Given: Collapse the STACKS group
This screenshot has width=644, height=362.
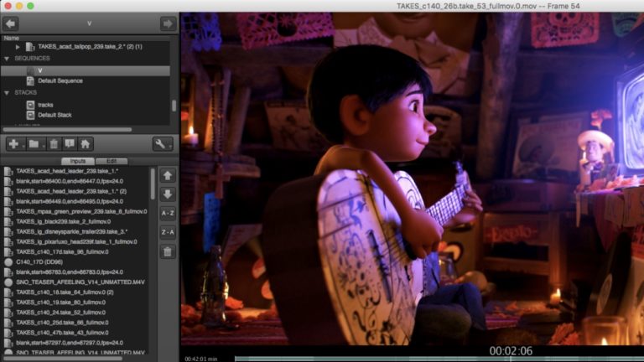Looking at the screenshot, I should 7,93.
